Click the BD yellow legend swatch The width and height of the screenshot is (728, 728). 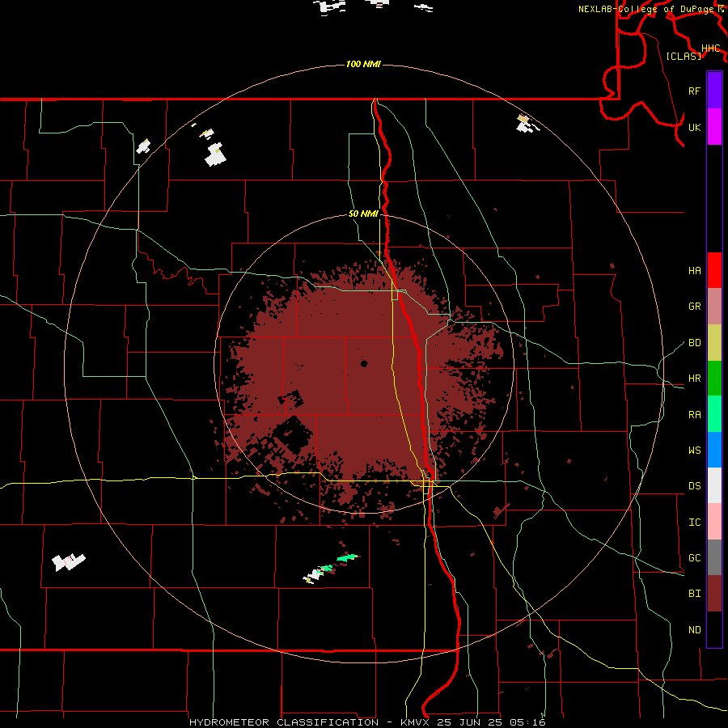tap(714, 343)
